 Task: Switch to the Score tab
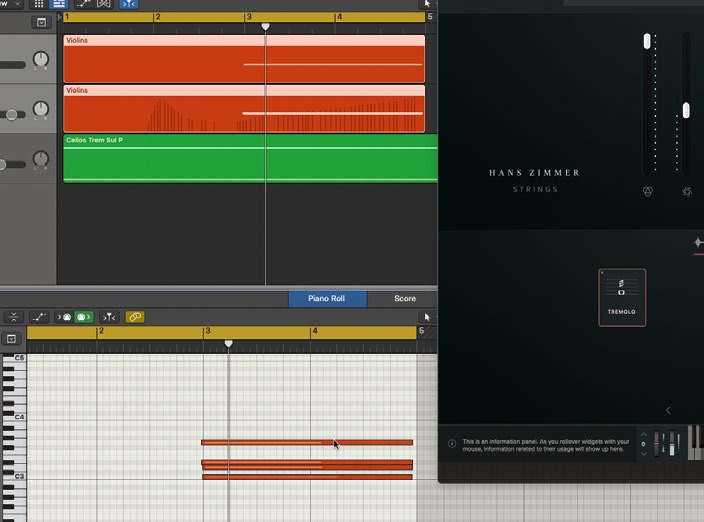coord(405,298)
